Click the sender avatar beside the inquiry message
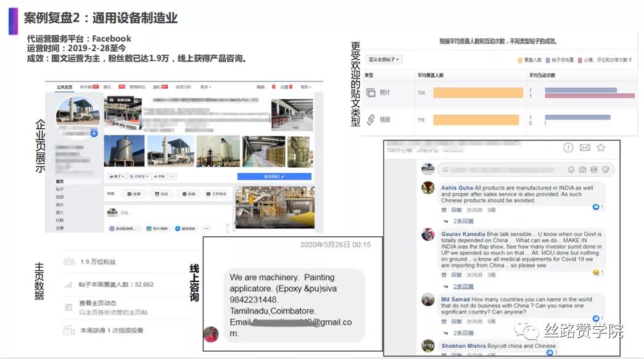The image size is (644, 359). (x=211, y=334)
